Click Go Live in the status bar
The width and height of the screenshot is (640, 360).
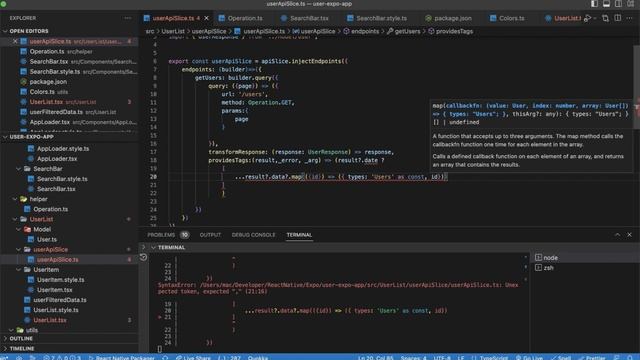[529, 358]
